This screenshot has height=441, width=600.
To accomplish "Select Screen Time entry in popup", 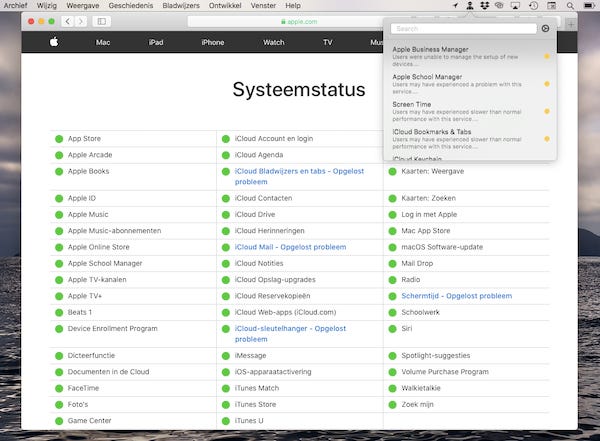I will tap(470, 111).
